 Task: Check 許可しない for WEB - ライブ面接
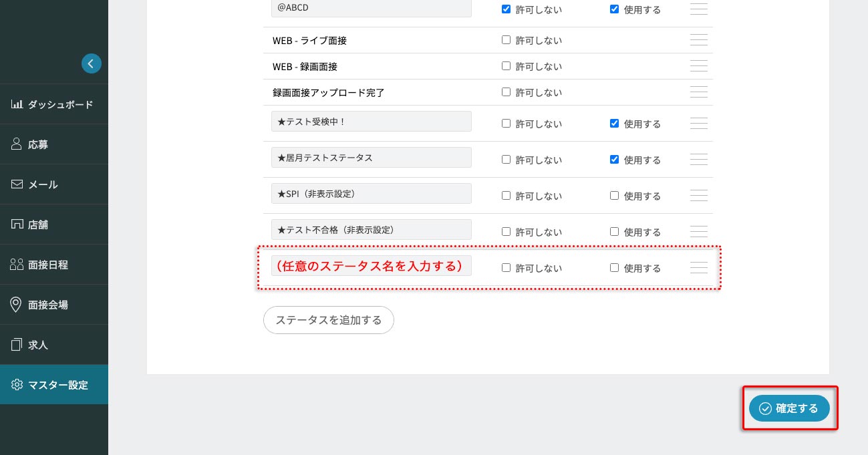[x=506, y=40]
